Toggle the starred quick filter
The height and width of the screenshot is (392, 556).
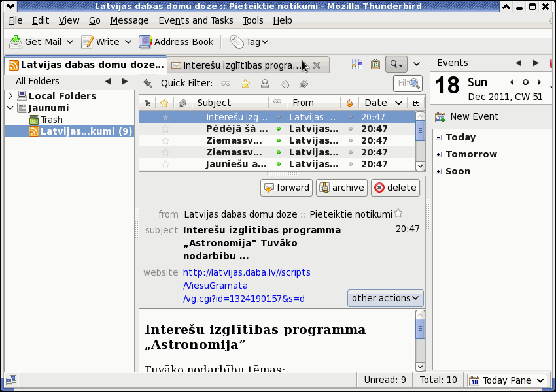[x=245, y=84]
